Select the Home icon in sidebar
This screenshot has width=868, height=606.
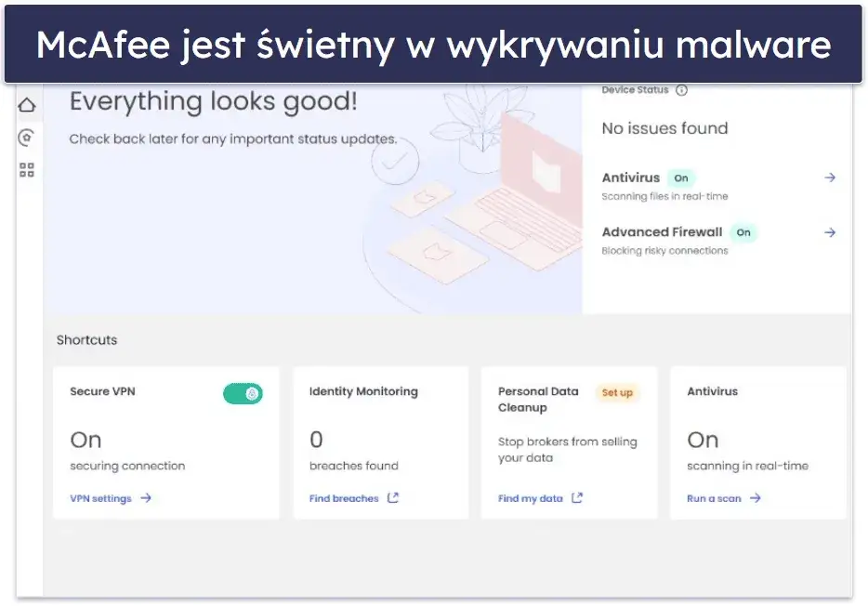[x=27, y=104]
